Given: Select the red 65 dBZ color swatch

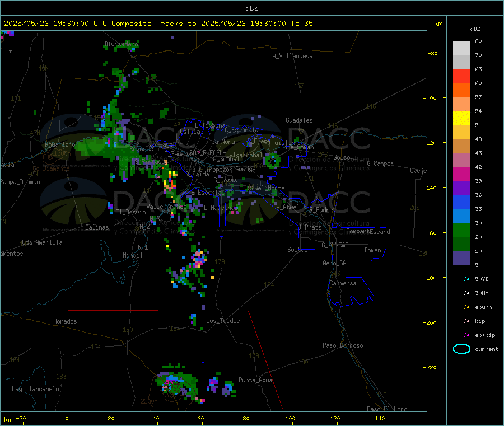Looking at the screenshot, I should 461,76.
